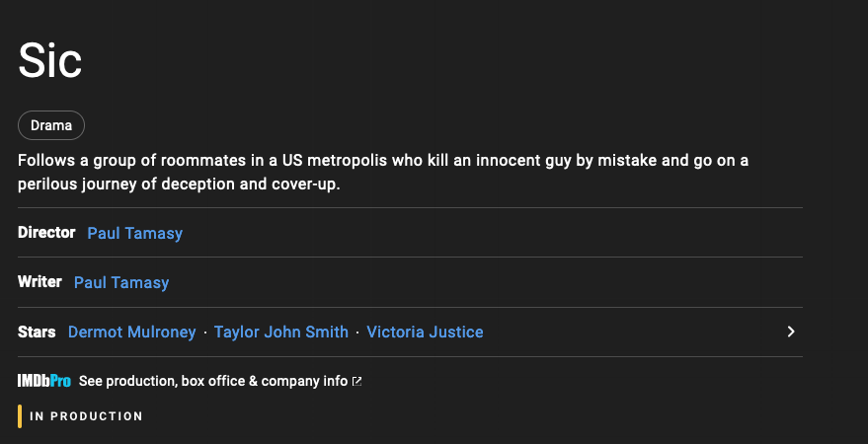The image size is (868, 444).
Task: Open the external link icon beside company info
Action: [x=357, y=381]
